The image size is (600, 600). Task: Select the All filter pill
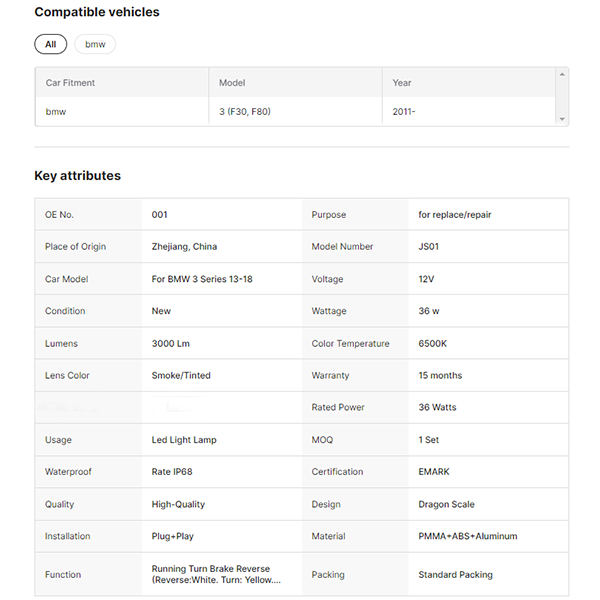pos(50,44)
